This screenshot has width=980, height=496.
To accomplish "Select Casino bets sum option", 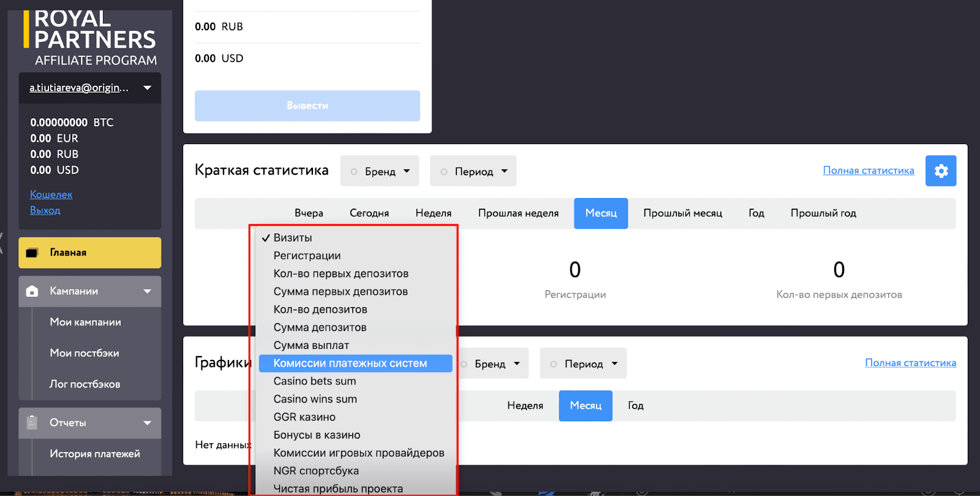I will (x=314, y=381).
